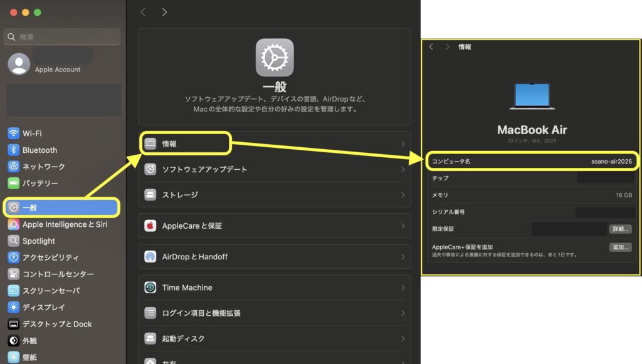Click the 一般 gear icon in sidebar
The width and height of the screenshot is (642, 364).
point(14,208)
